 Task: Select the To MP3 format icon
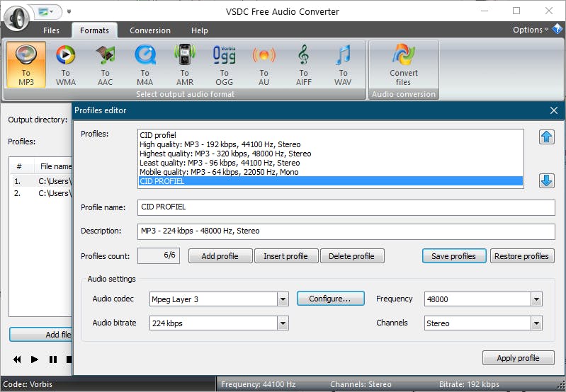tap(26, 64)
